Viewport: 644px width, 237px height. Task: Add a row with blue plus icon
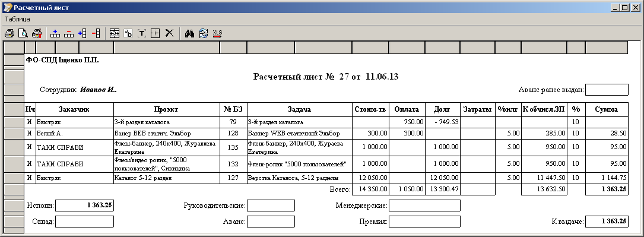55,33
